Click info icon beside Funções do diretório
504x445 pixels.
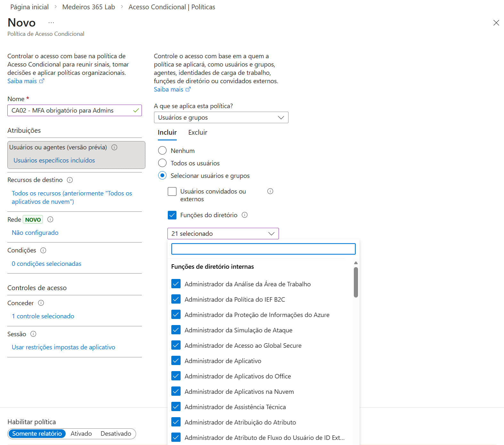pyautogui.click(x=245, y=215)
